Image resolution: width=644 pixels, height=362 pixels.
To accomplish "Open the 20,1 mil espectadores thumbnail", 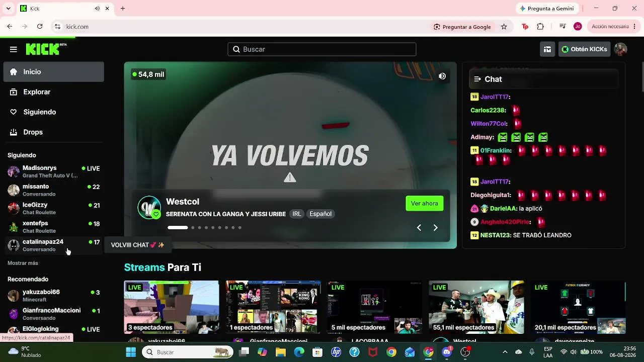I will click(578, 307).
